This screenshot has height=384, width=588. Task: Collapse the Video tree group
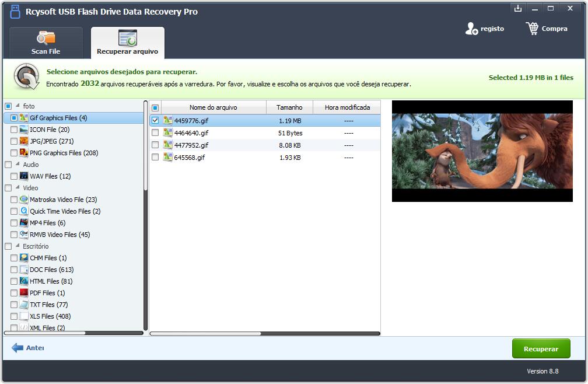[17, 187]
